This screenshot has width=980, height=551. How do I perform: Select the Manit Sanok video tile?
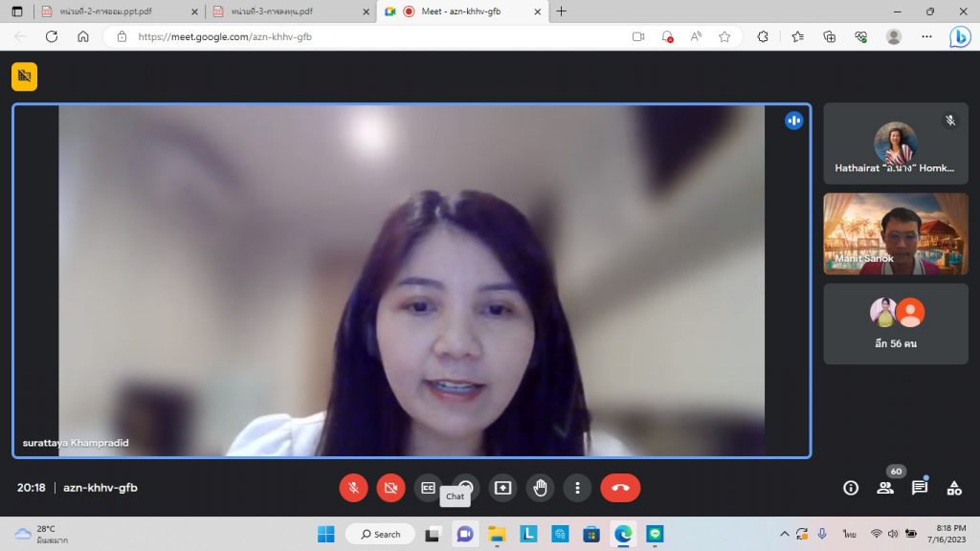point(896,233)
